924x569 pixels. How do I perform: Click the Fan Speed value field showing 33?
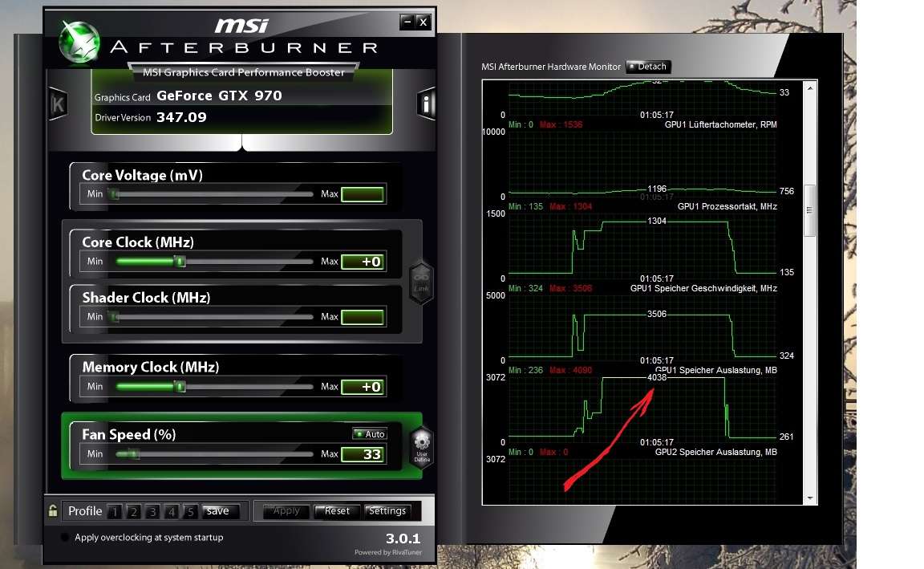coord(363,454)
